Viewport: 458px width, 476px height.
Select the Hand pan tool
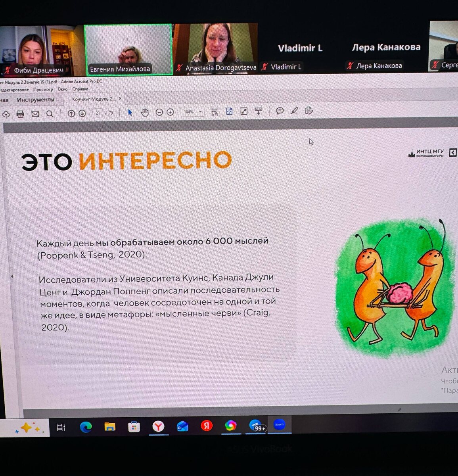145,113
